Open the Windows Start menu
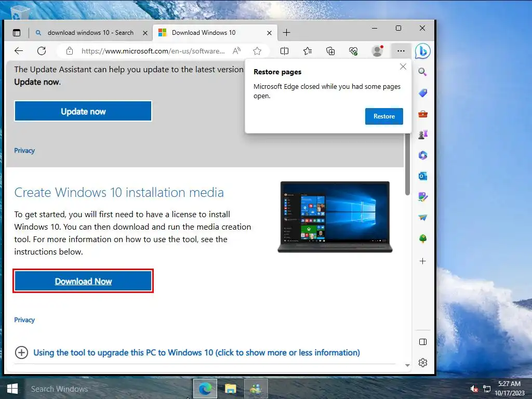 (12, 389)
